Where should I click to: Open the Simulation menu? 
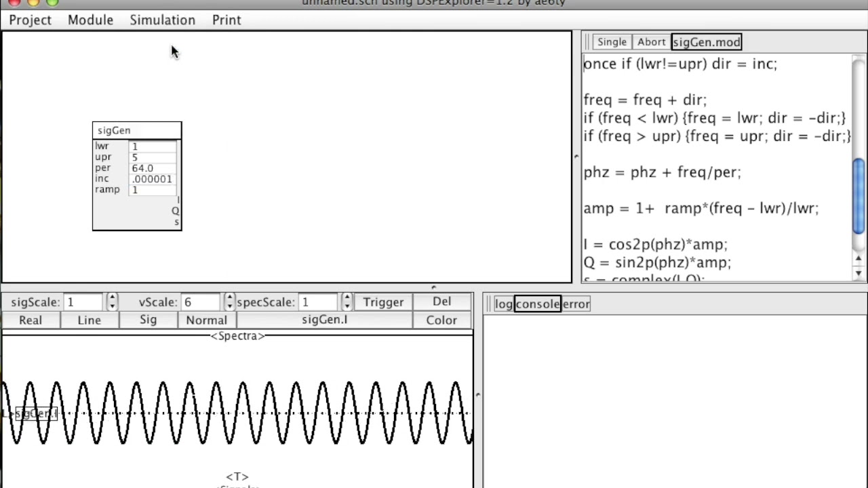click(x=162, y=20)
